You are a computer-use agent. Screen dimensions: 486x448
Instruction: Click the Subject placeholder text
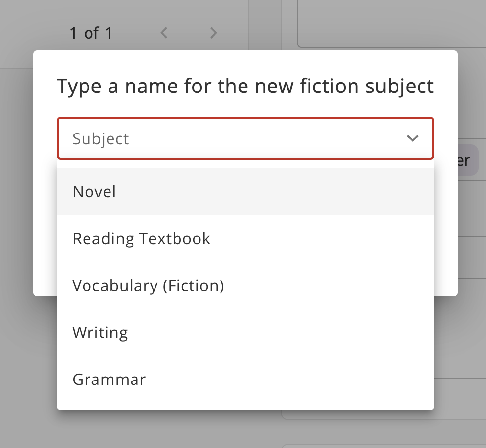click(x=101, y=139)
